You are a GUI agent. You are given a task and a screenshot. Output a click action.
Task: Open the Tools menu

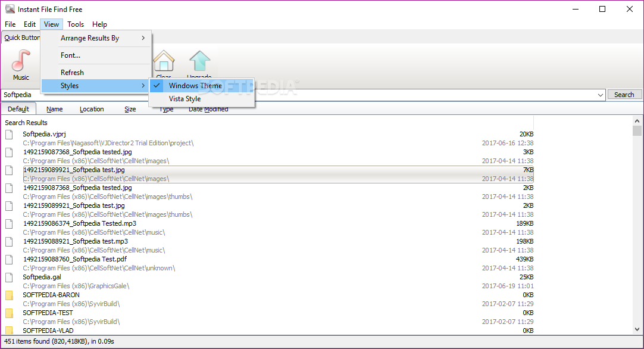click(x=76, y=24)
